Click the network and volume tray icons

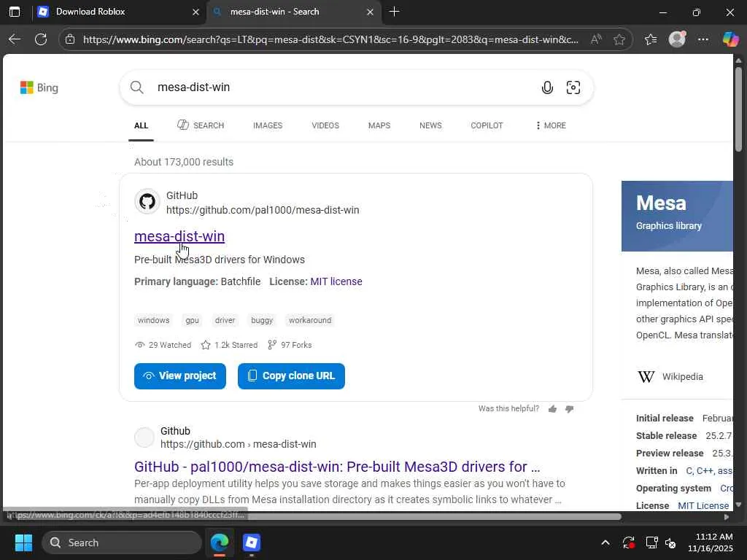coord(660,542)
